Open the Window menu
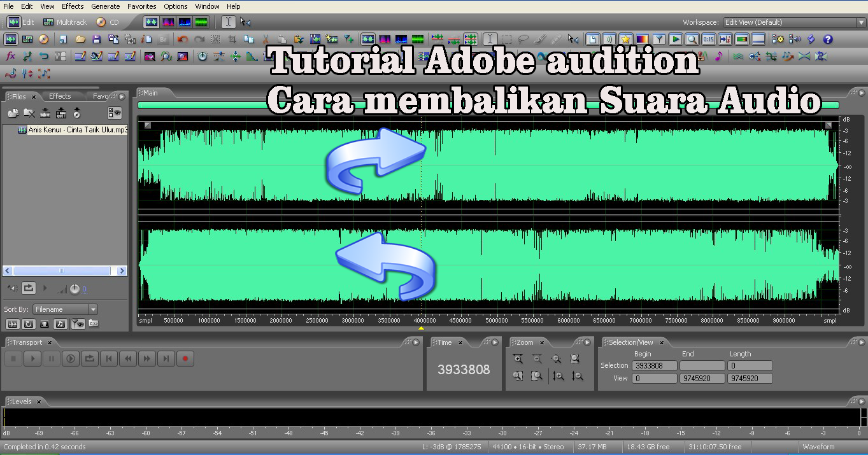Viewport: 868px width, 455px height. (x=207, y=6)
